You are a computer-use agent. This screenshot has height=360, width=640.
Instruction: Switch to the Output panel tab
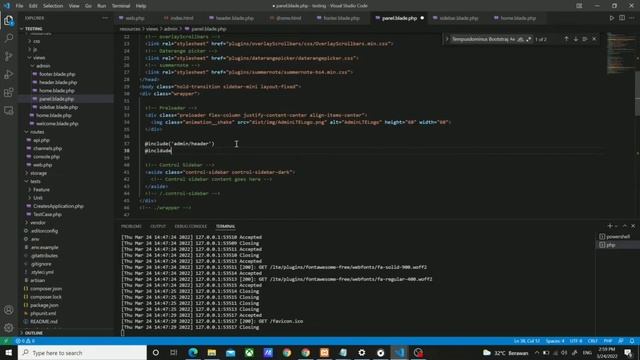coord(158,227)
